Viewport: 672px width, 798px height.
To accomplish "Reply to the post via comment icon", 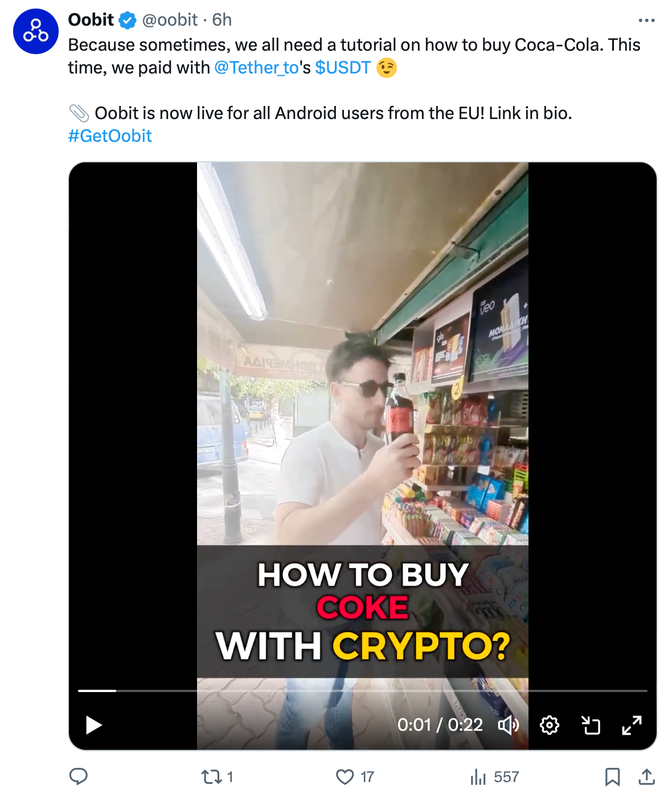I will click(x=79, y=776).
